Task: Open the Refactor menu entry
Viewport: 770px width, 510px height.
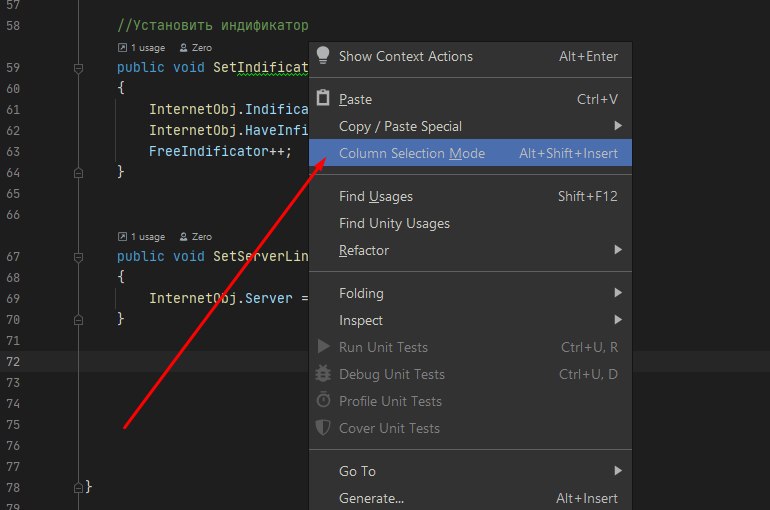Action: coord(470,250)
